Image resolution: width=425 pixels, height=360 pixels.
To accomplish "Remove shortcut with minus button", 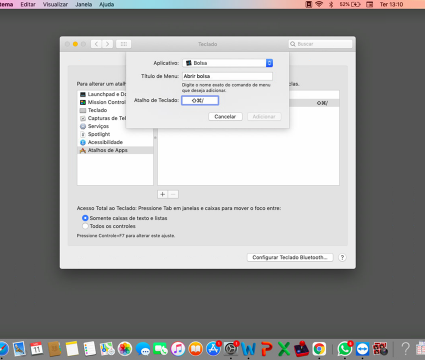I will [173, 194].
